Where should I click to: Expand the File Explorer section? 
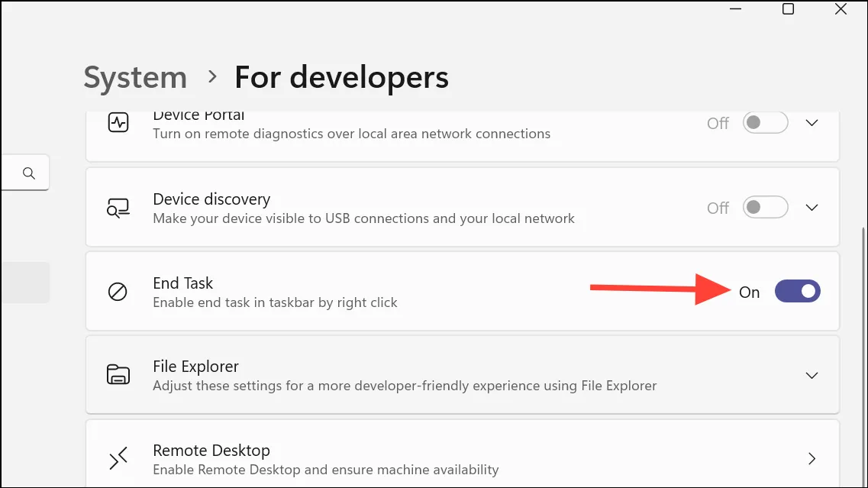tap(812, 375)
